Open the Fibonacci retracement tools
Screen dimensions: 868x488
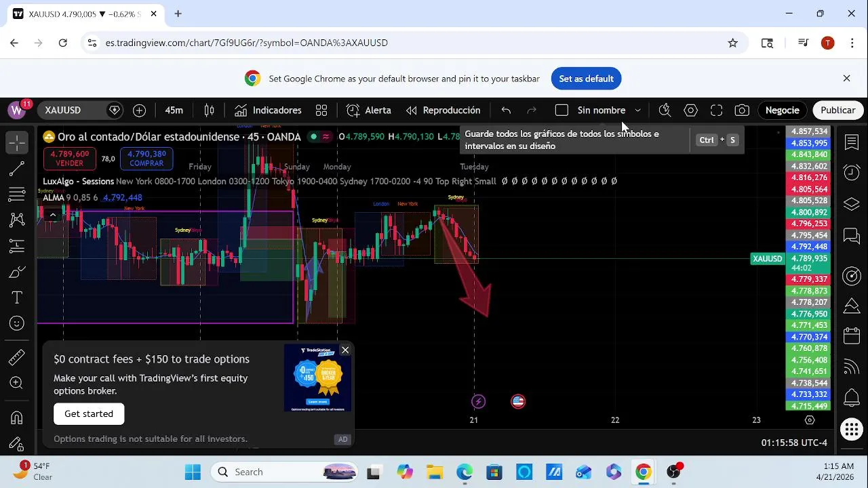[17, 195]
